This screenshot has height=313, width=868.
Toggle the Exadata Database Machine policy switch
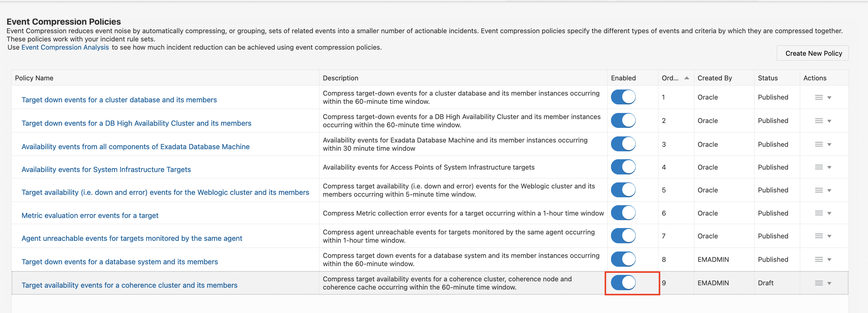tap(623, 144)
